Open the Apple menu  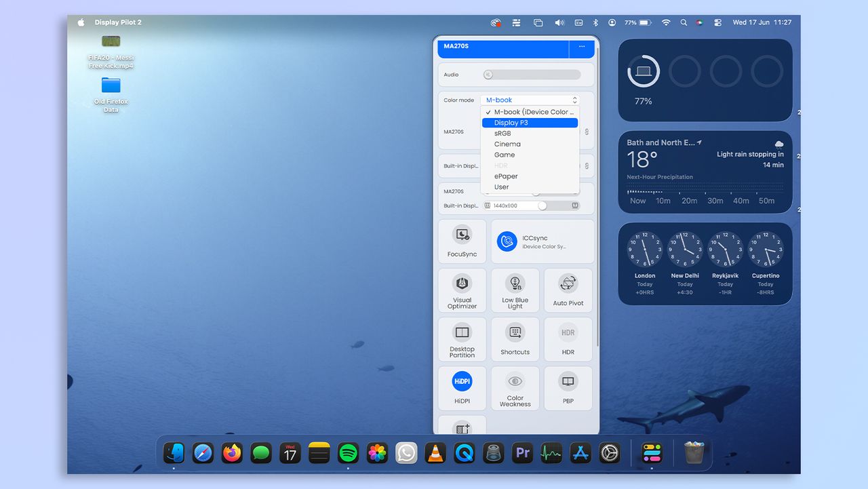click(x=81, y=22)
